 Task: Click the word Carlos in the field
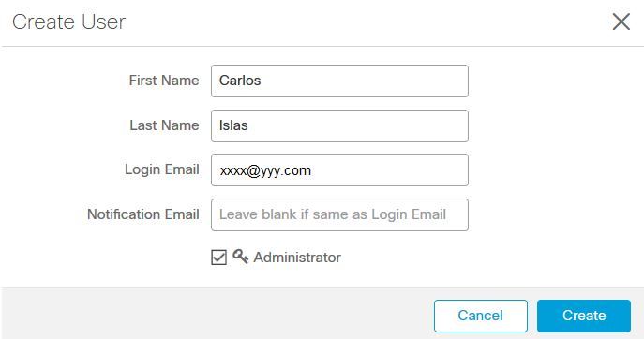tap(240, 81)
